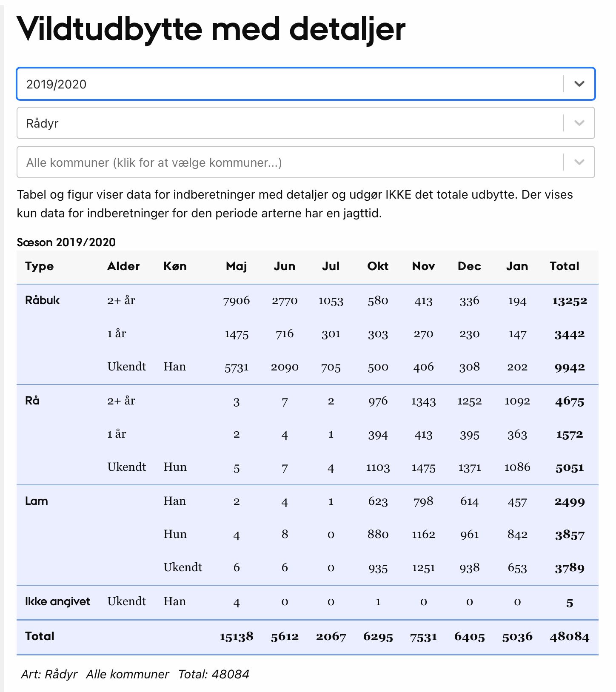Click the Sæson 2019/2020 table caption
The height and width of the screenshot is (692, 616).
[66, 242]
